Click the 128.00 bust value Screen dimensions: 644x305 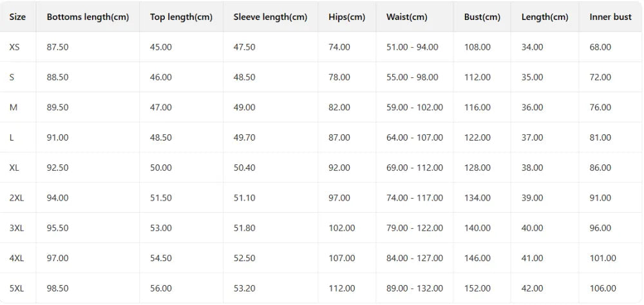pos(477,168)
